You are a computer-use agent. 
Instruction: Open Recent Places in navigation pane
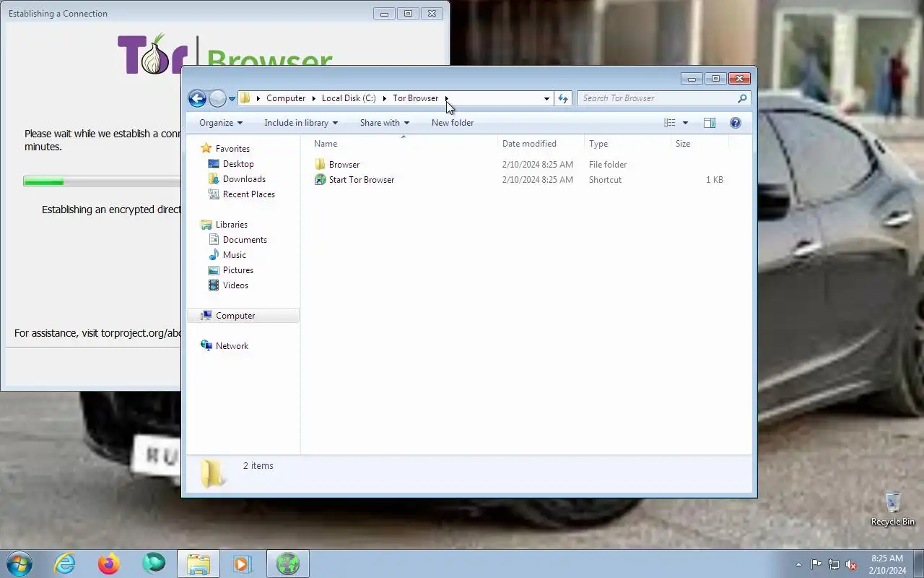(x=249, y=194)
